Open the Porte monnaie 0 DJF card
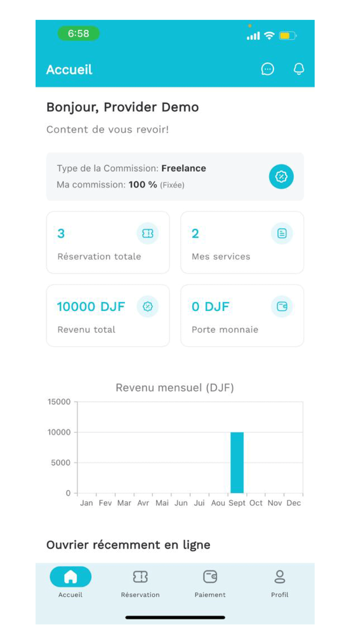 [x=242, y=315]
